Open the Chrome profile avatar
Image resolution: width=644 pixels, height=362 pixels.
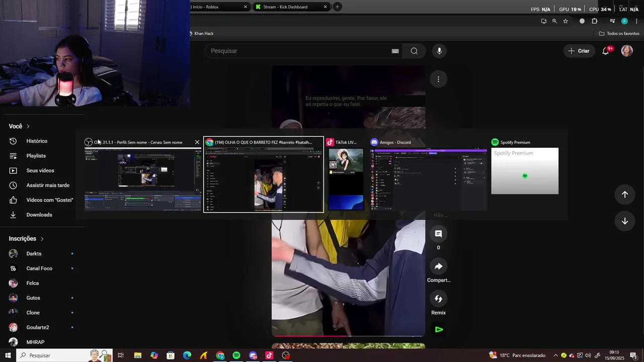coord(624,21)
